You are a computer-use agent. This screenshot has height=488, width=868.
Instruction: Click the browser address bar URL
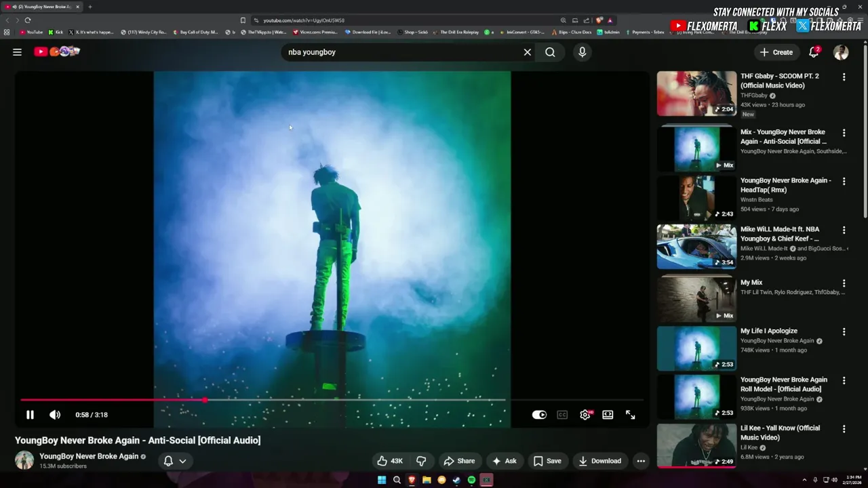[x=304, y=20]
